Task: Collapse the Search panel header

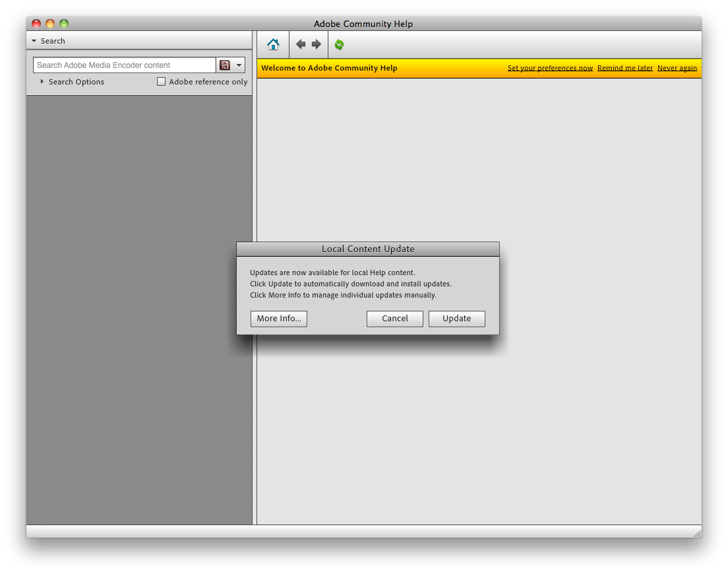Action: (x=139, y=41)
